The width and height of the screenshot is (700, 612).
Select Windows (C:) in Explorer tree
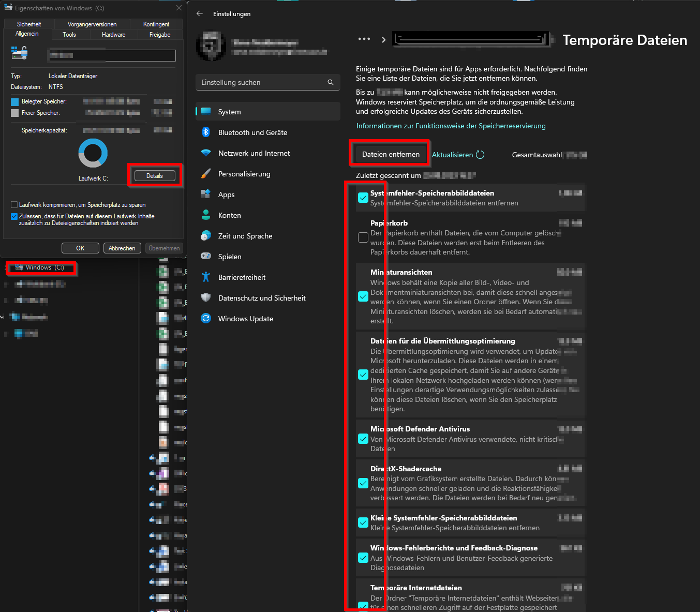coord(44,267)
